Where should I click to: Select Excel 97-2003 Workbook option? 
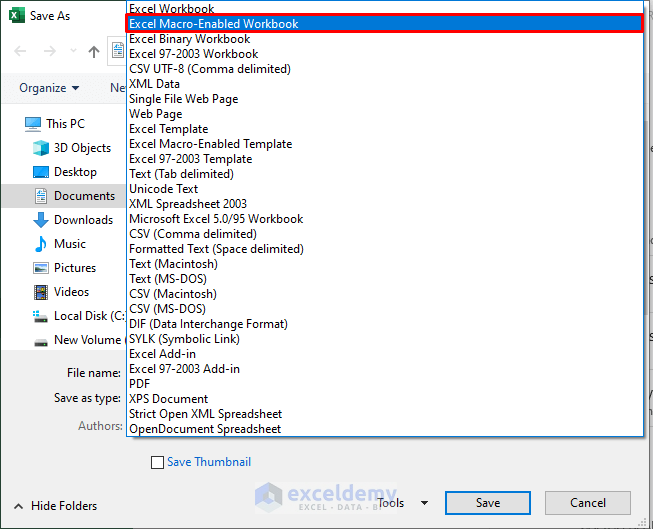pos(385,54)
